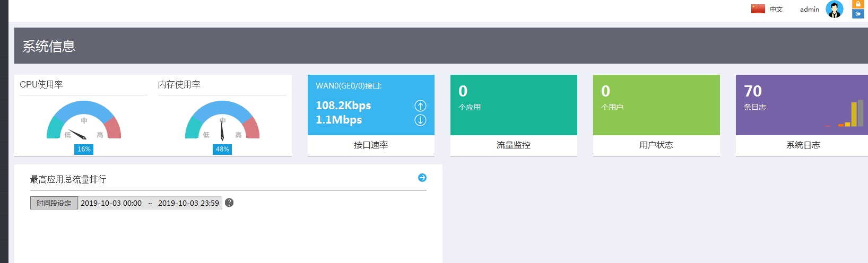Click the end date 2019-10-03 23:59 field
Viewport: 868px width, 263px height.
pos(188,203)
